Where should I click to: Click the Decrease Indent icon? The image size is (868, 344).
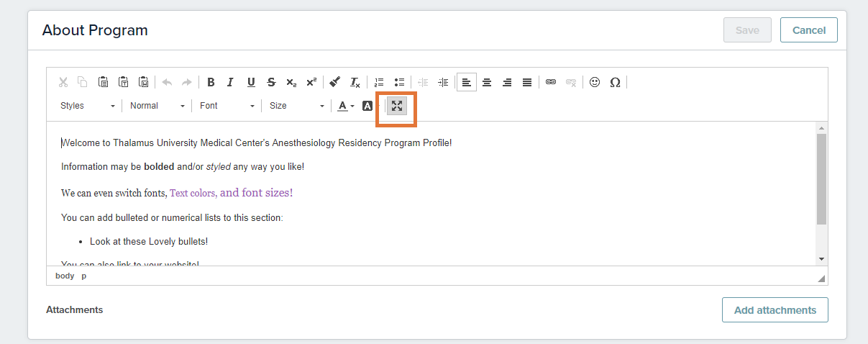(x=423, y=82)
